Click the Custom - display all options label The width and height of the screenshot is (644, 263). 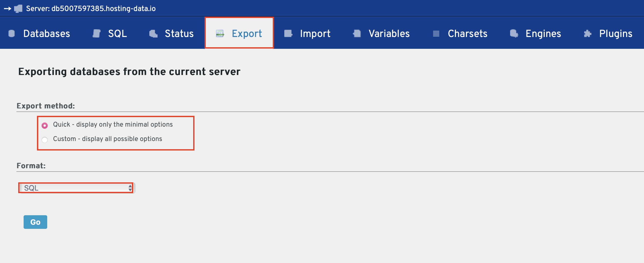point(108,139)
